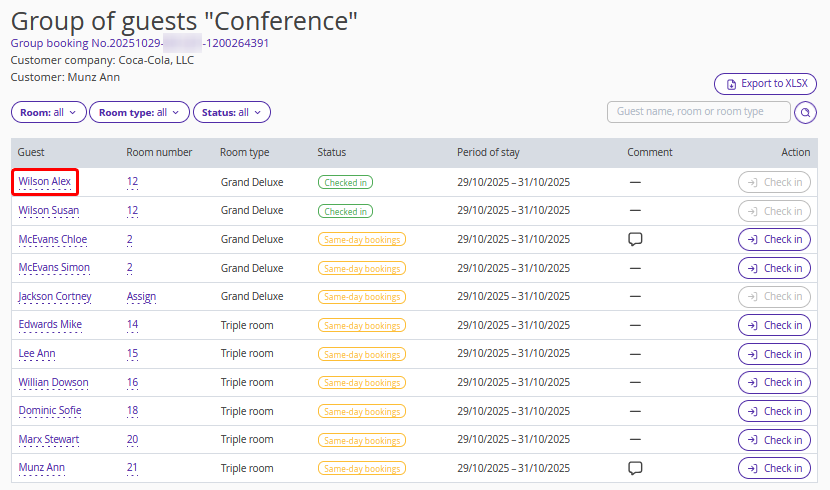This screenshot has width=830, height=490.
Task: Click the search magnifier icon button
Action: 805,113
